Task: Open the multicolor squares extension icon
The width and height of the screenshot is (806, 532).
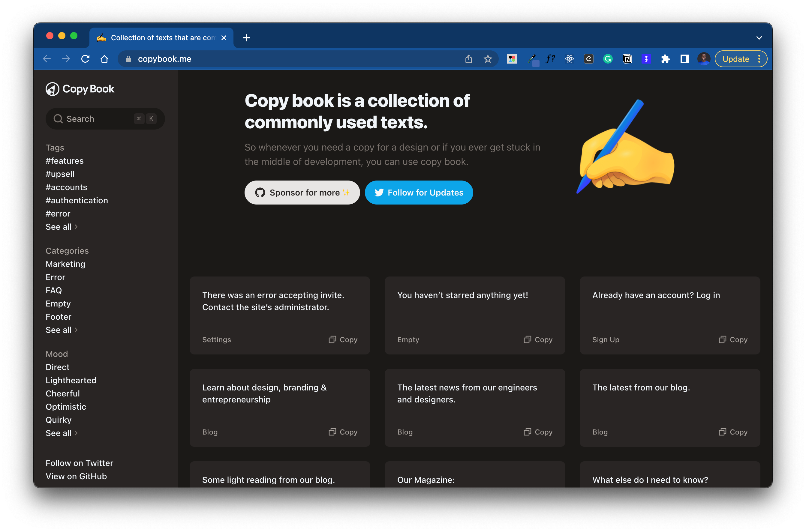Action: pyautogui.click(x=512, y=59)
